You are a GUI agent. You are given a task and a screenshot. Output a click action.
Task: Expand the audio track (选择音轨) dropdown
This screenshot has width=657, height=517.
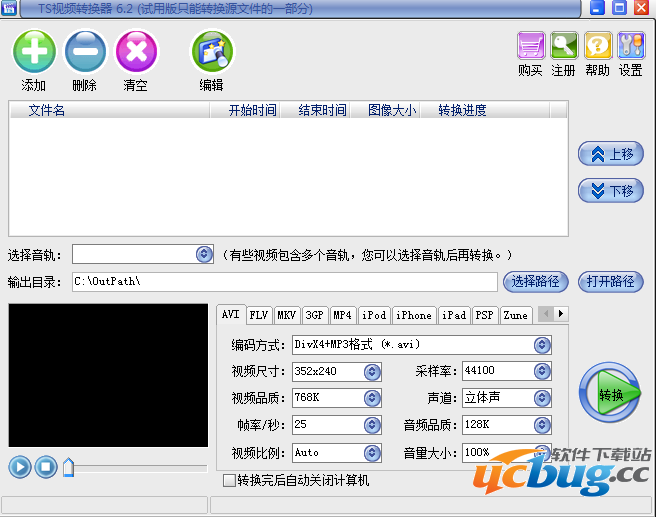pyautogui.click(x=204, y=255)
